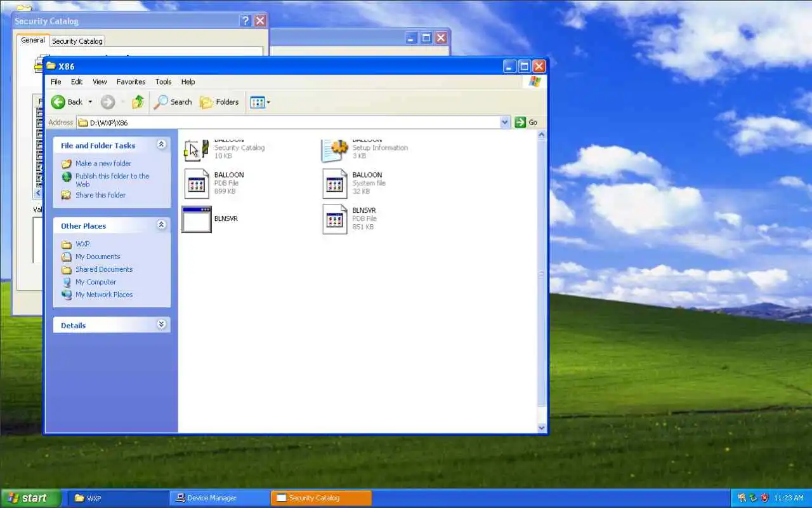812x508 pixels.
Task: Select BALLOON Security Catalog file icon
Action: 196,150
